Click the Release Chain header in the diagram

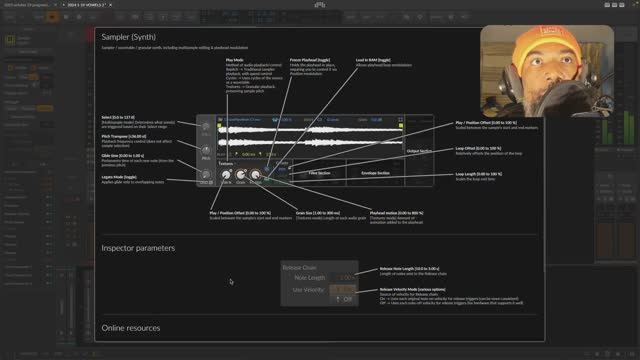coord(299,268)
